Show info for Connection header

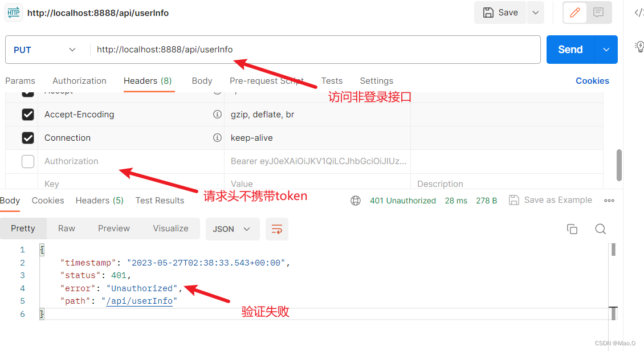click(217, 138)
